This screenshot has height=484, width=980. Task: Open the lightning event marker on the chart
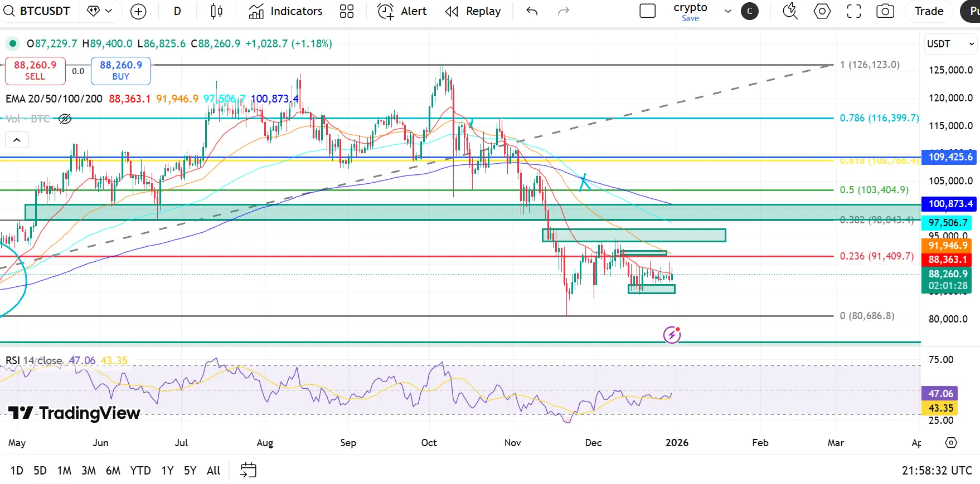click(672, 335)
